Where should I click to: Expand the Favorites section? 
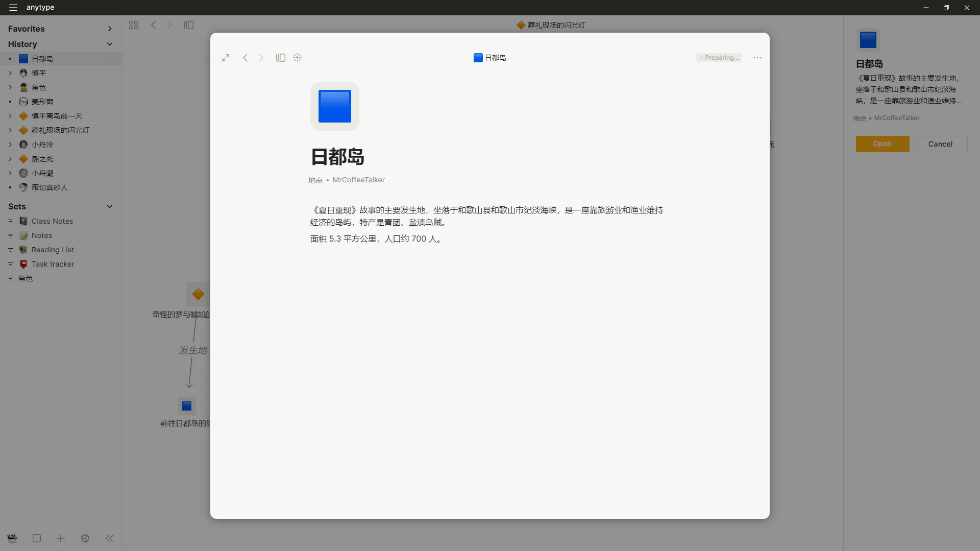(x=109, y=29)
